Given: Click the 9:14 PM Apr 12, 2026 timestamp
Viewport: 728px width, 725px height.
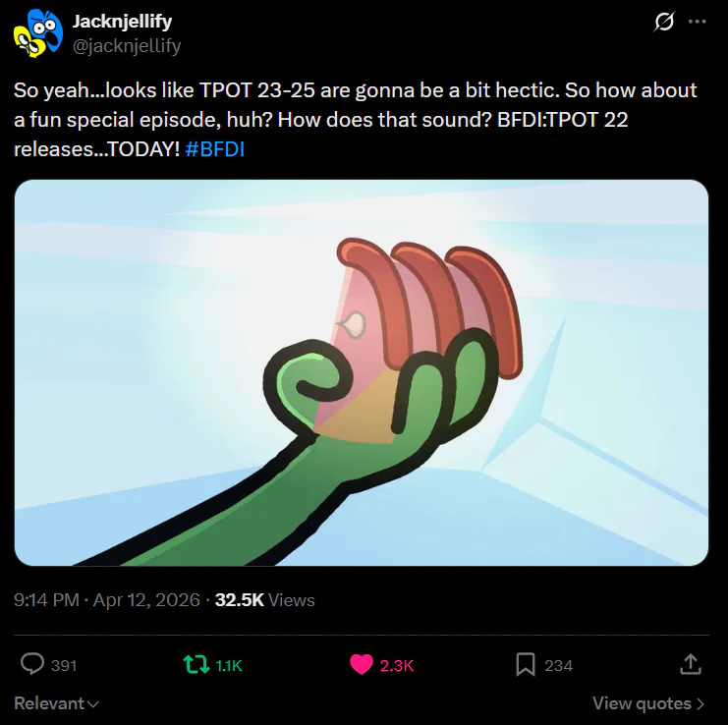Looking at the screenshot, I should click(107, 600).
